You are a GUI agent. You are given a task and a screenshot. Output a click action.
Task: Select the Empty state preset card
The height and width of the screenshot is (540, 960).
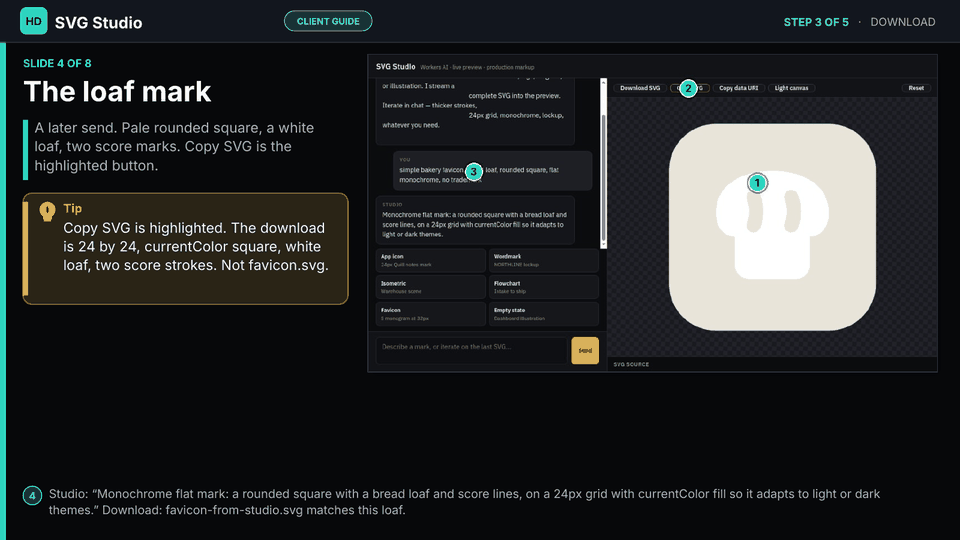(544, 314)
